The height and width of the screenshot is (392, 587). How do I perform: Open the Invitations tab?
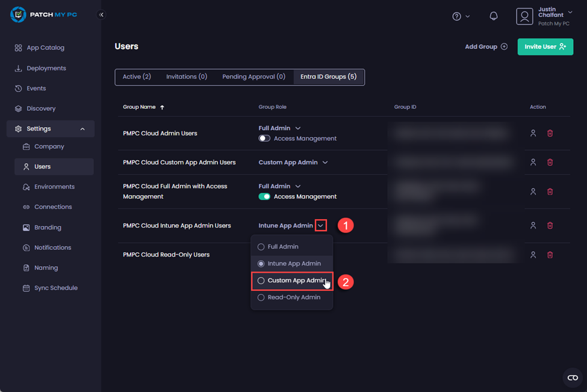pos(187,76)
